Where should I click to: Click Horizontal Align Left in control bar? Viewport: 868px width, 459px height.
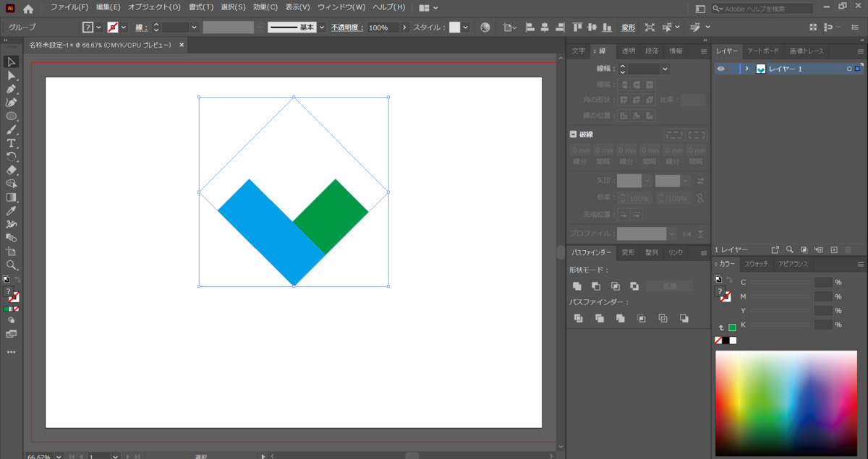pos(529,27)
